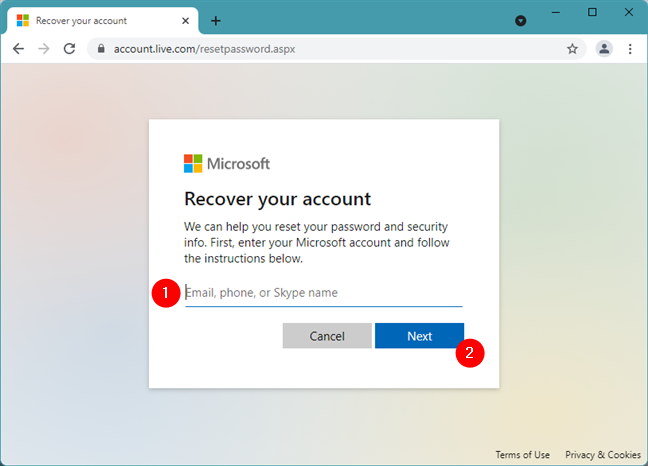Go back using the browser back arrow

(x=19, y=49)
